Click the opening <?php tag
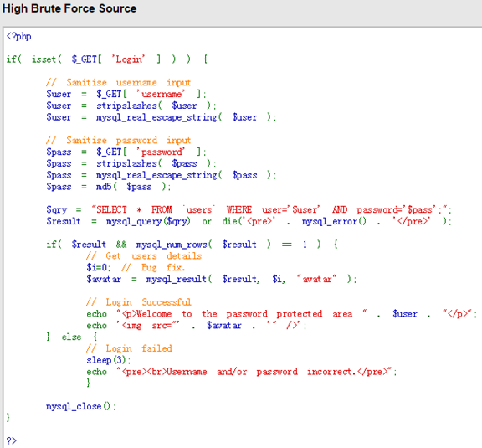Screen dimensions: 482x448 [18, 36]
